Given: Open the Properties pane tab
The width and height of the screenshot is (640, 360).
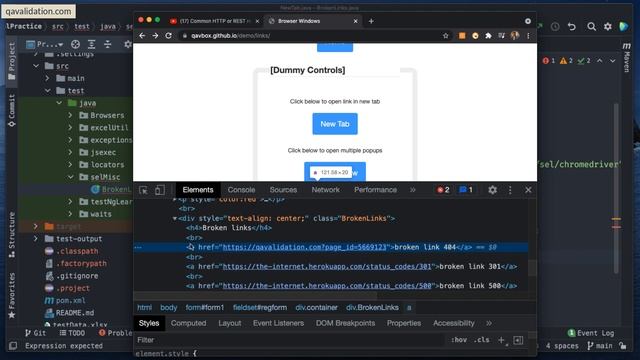Looking at the screenshot, I should [x=404, y=323].
